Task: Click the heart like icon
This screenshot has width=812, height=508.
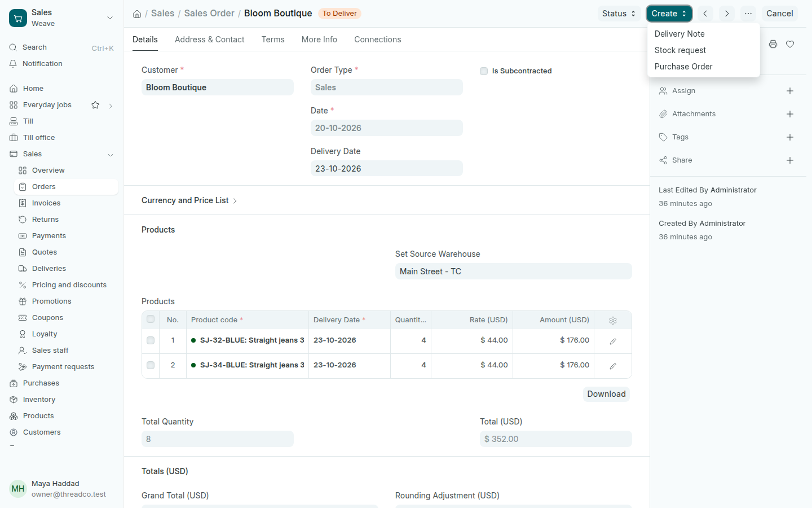Action: point(790,44)
